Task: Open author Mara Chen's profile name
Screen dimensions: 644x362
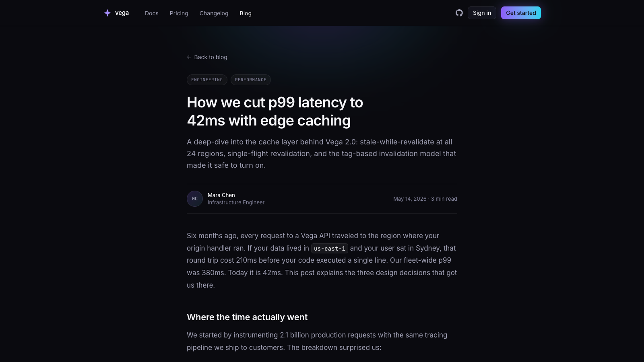Action: click(x=221, y=195)
